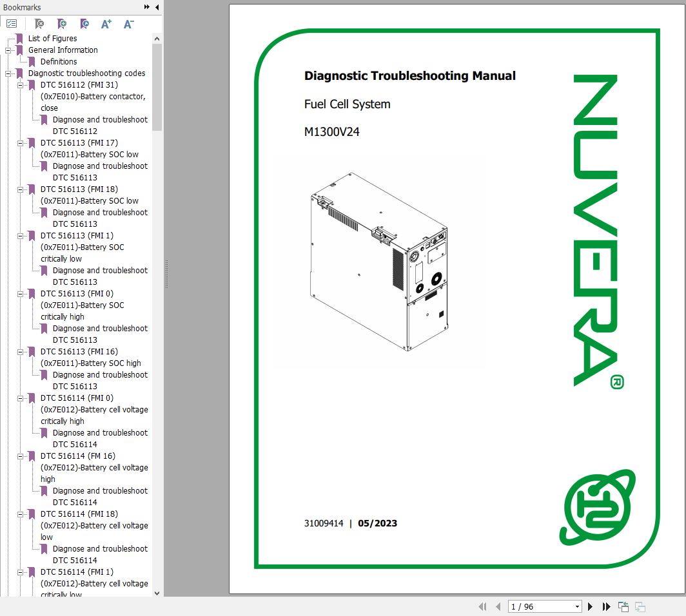This screenshot has height=616, width=686.
Task: Select the General Information bookmark
Action: pos(63,50)
